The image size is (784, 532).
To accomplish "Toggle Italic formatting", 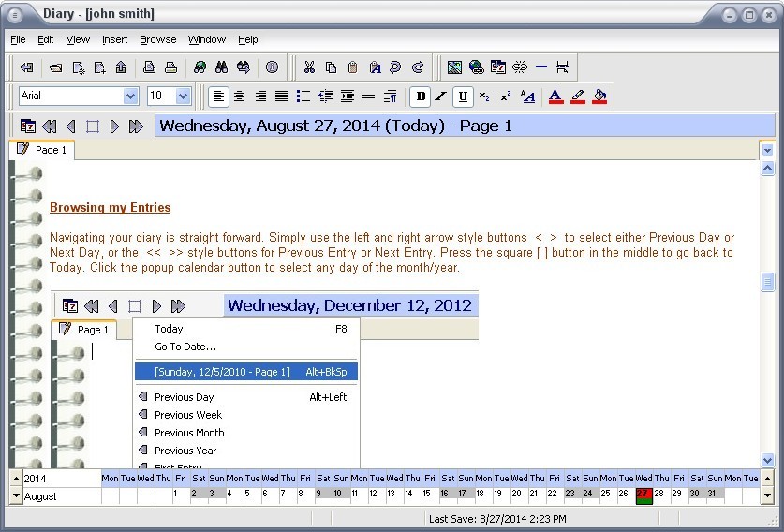I will pos(440,96).
